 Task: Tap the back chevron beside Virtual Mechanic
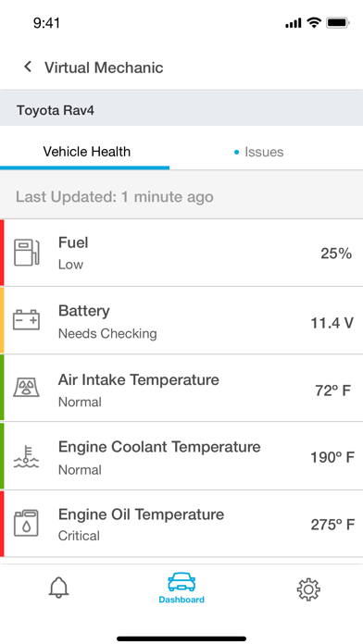point(28,67)
